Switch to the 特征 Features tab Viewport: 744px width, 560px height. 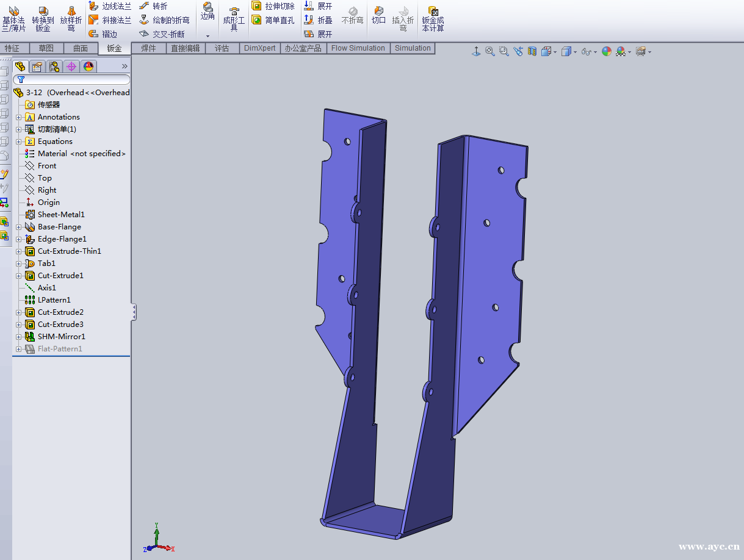[x=15, y=48]
